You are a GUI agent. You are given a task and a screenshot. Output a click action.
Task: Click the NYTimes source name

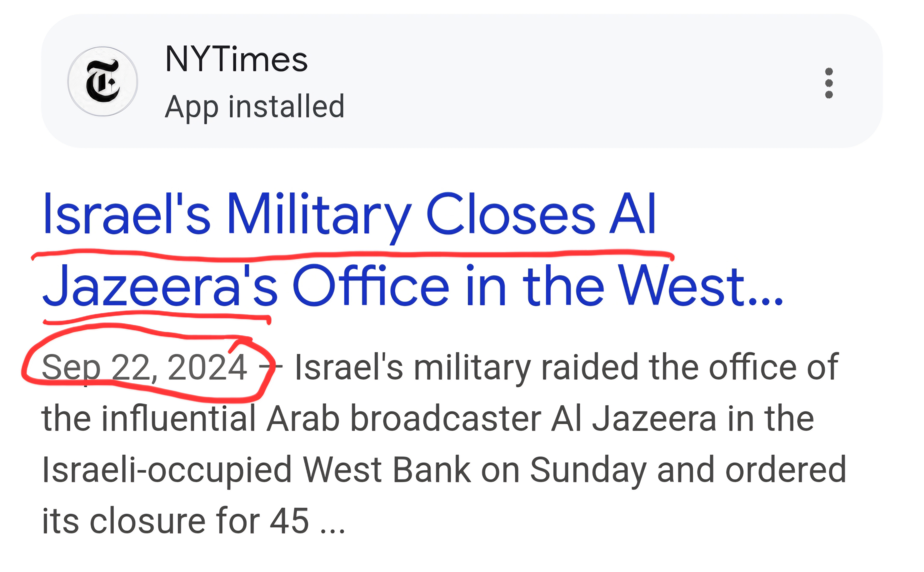pyautogui.click(x=236, y=59)
